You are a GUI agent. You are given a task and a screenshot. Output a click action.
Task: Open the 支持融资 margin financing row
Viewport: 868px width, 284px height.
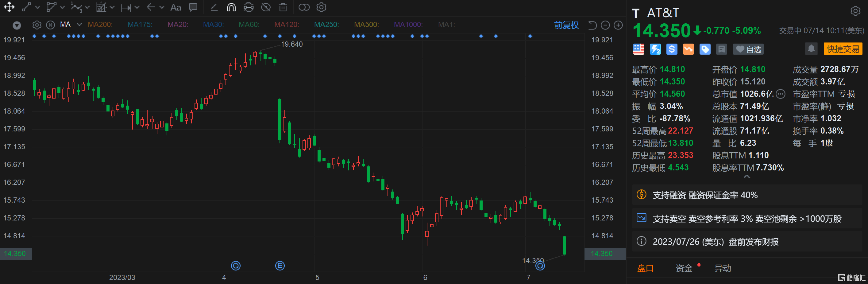747,195
